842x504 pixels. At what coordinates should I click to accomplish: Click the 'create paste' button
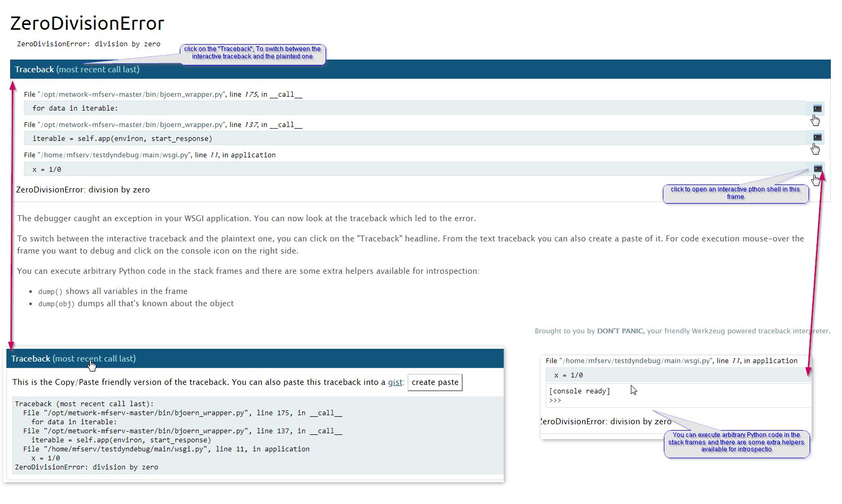[x=435, y=382]
